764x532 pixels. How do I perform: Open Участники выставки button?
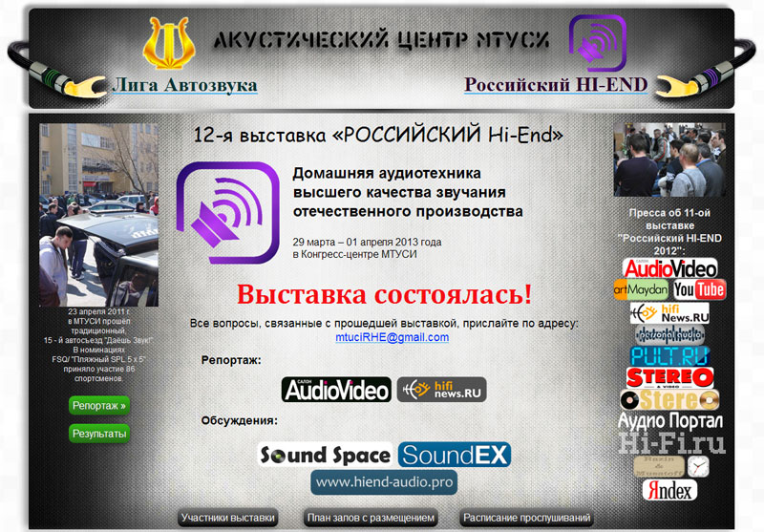point(228,518)
